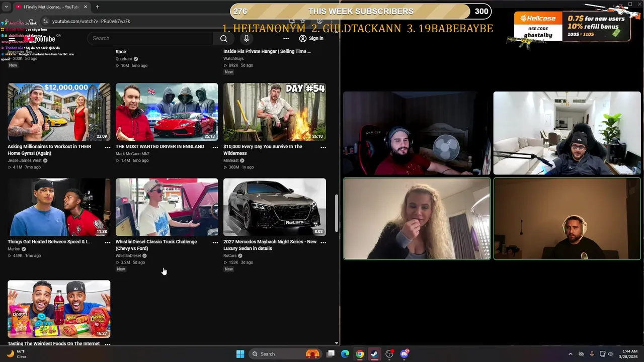Open the Quadrant channel link
The image size is (644, 362).
point(124,59)
